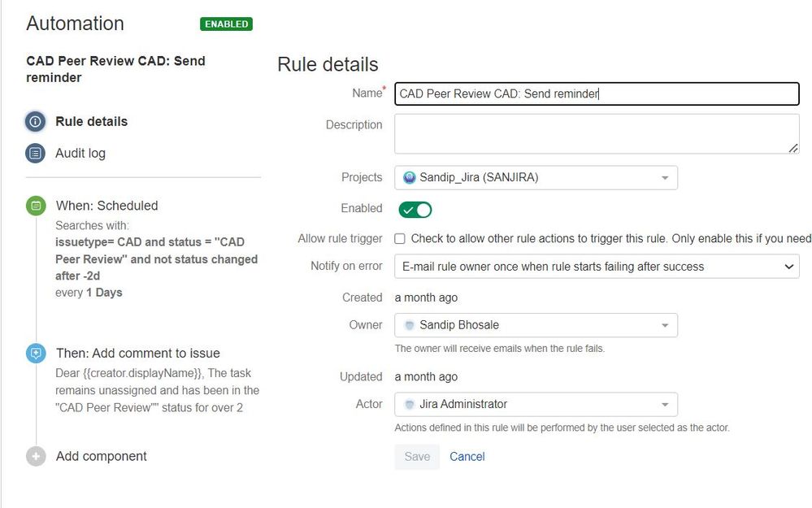Open the Notify on error dropdown

click(597, 267)
